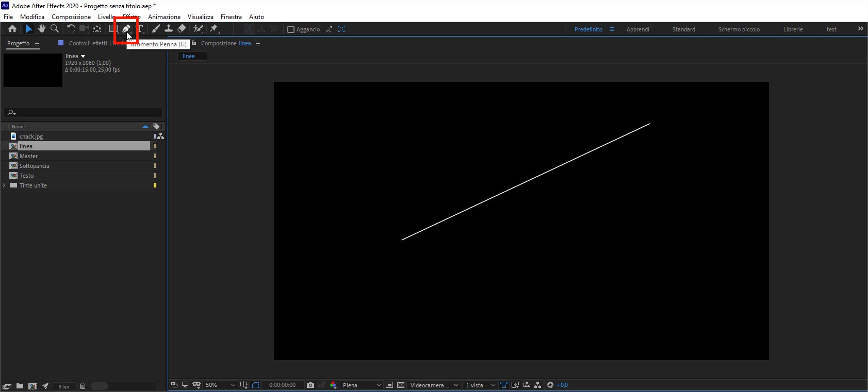Toggle snap to collapsed edges icon
Viewport: 868px width, 392px height.
click(329, 29)
